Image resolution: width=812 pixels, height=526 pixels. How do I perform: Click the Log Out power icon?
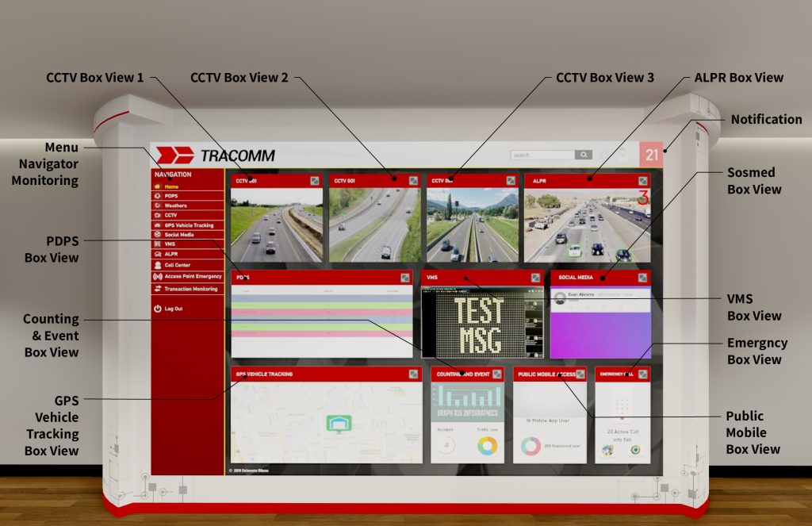[x=158, y=309]
